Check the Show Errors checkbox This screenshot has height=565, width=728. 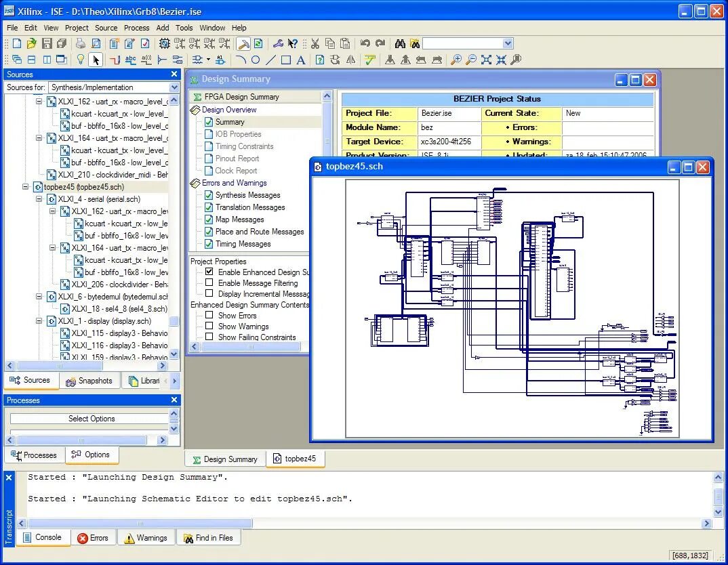(x=209, y=315)
